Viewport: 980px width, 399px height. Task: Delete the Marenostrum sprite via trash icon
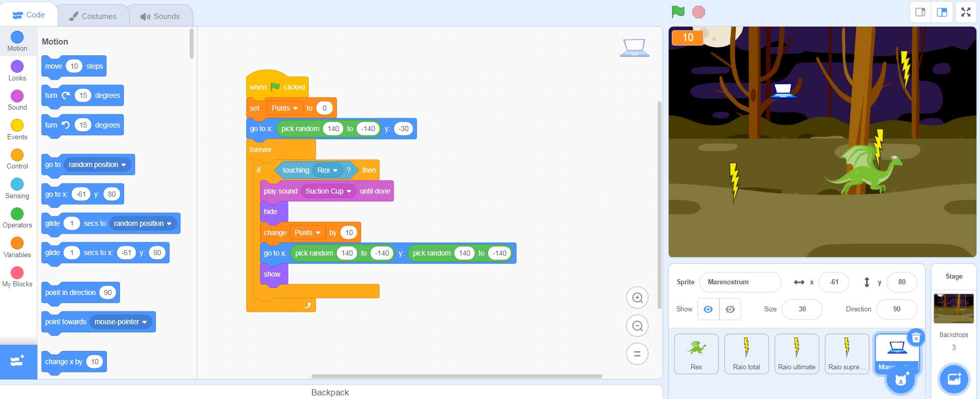click(x=915, y=338)
